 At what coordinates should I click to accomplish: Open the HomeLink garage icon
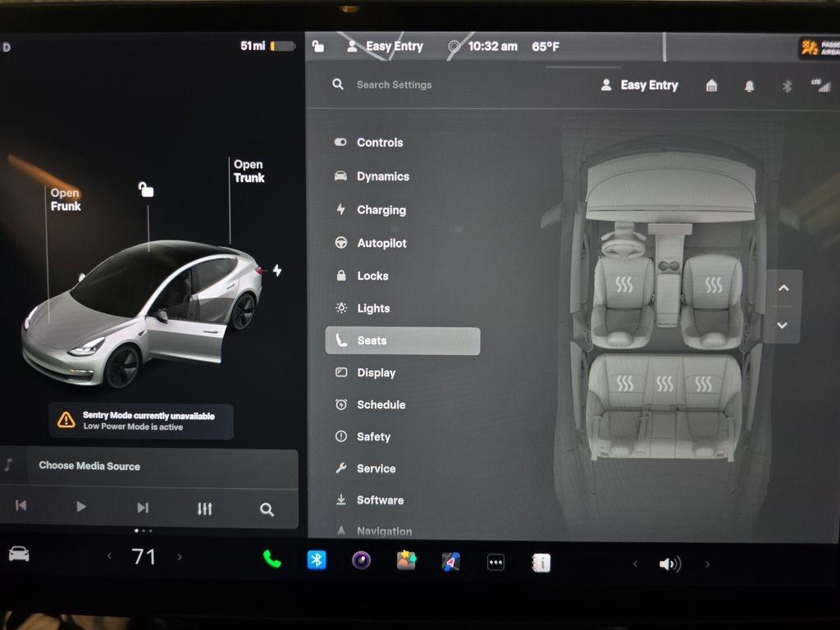[711, 85]
